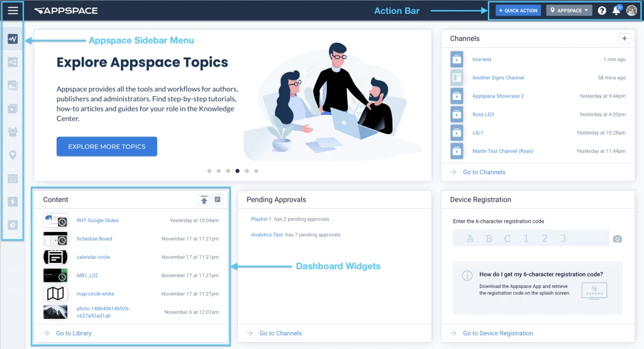Open Analytics Test pending approvals
The image size is (644, 349).
(x=267, y=235)
